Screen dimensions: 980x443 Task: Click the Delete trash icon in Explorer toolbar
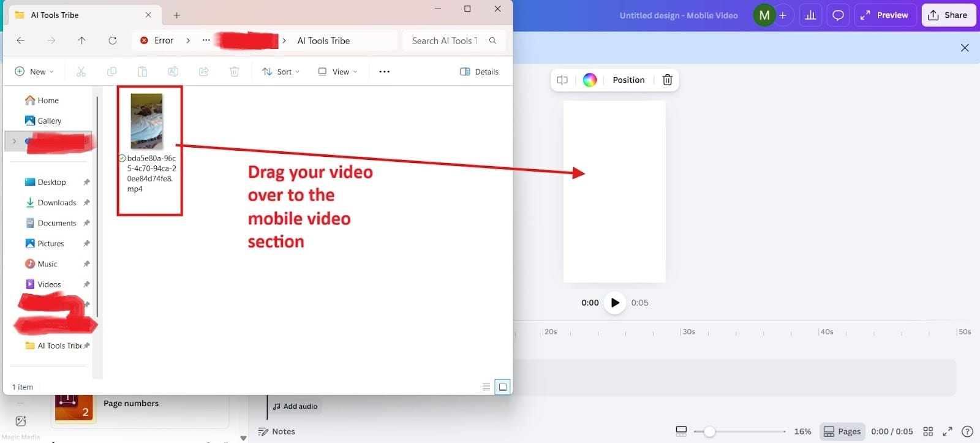pyautogui.click(x=234, y=72)
